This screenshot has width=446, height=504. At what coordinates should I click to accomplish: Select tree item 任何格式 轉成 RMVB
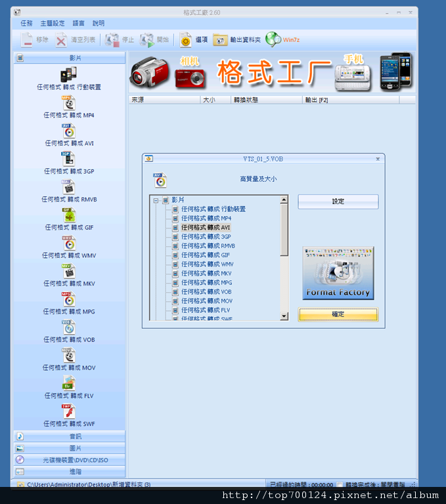tap(208, 246)
